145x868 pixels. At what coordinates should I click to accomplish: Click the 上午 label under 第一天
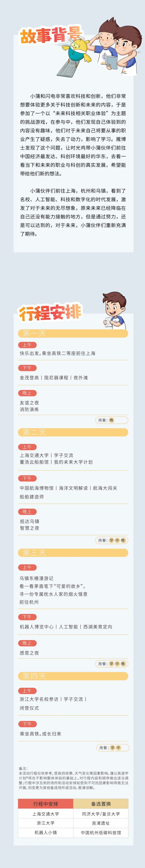coord(27,345)
